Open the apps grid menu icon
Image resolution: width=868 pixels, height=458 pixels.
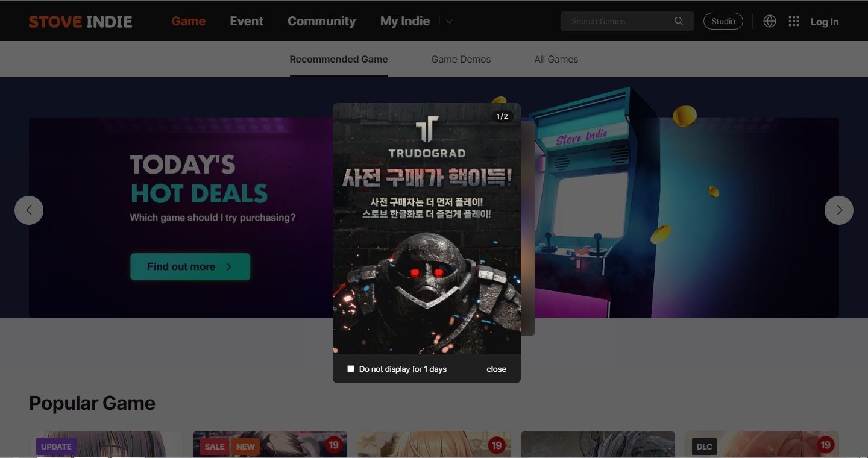tap(794, 21)
